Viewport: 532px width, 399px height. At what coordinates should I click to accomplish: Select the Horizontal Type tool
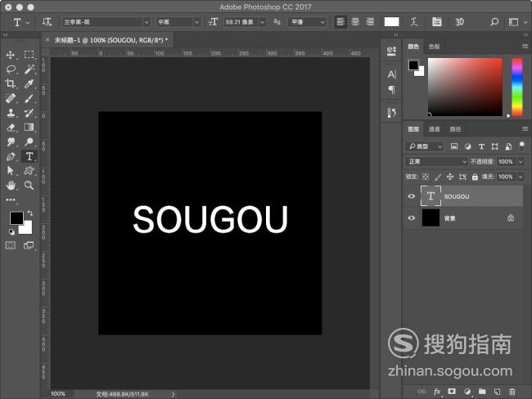tap(29, 156)
